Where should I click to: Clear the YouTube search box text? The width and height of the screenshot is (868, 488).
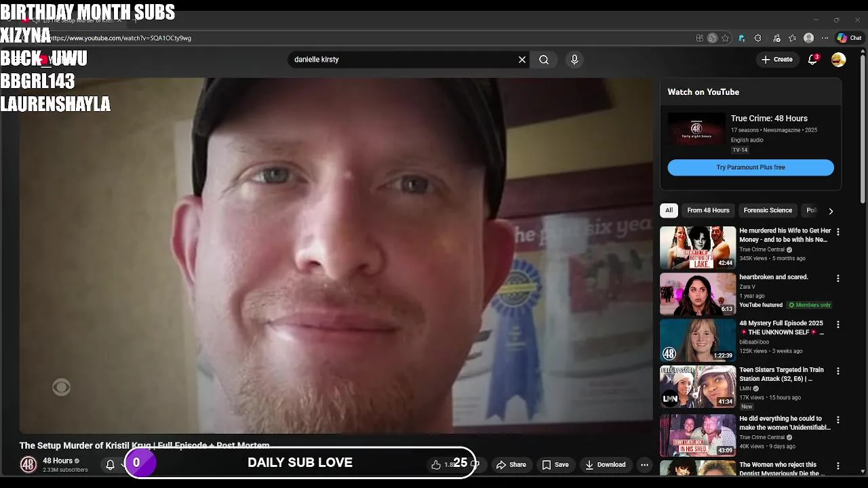pyautogui.click(x=522, y=60)
